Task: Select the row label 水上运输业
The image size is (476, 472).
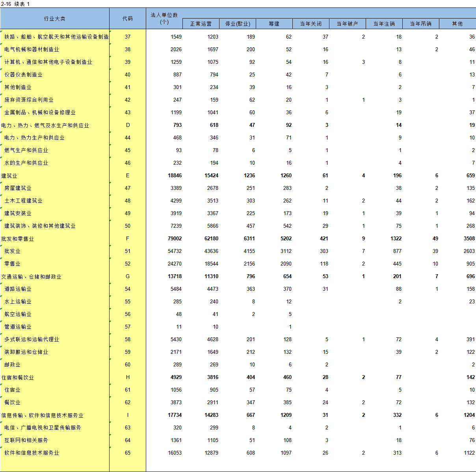Action: pos(18,301)
